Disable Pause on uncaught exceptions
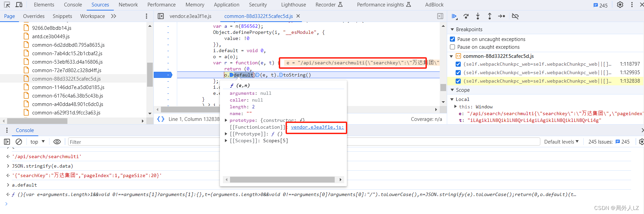 click(x=452, y=39)
